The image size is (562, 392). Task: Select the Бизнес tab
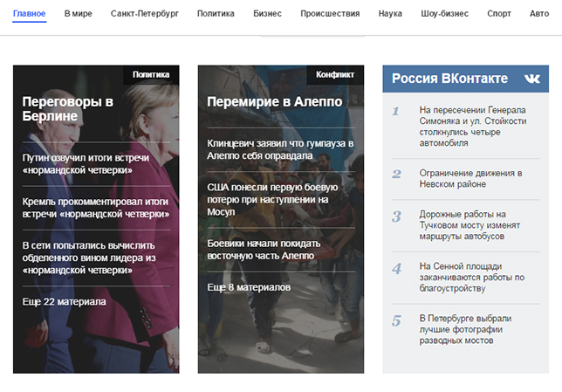tap(267, 14)
